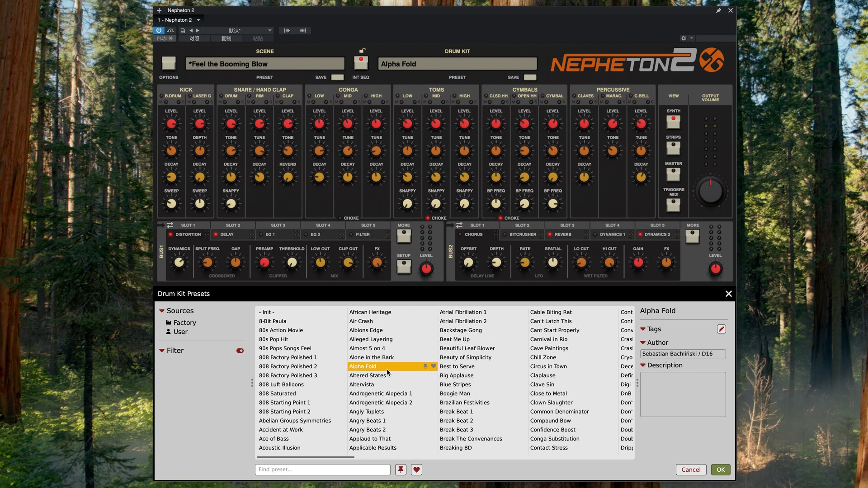Click the BUS1 slot routing arrows icon

(170, 225)
